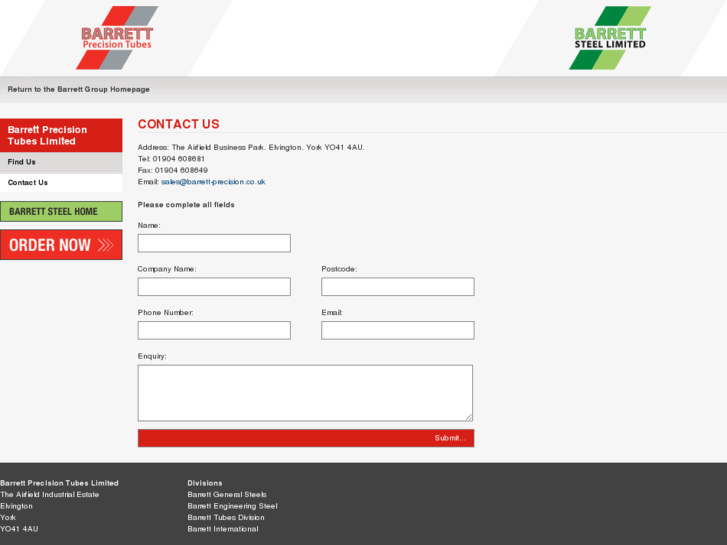727x545 pixels.
Task: Select footer 'Barrett Precision Tubes Limited' text
Action: point(59,483)
